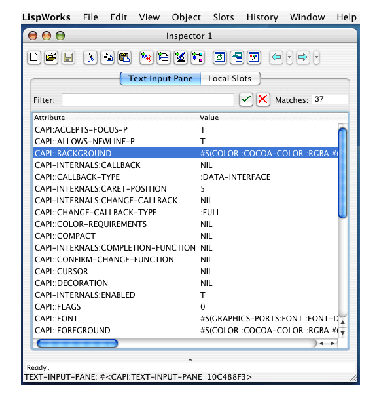Open the forward history dropdown arrow
Viewport: 383px width, 397px height.
pos(316,58)
